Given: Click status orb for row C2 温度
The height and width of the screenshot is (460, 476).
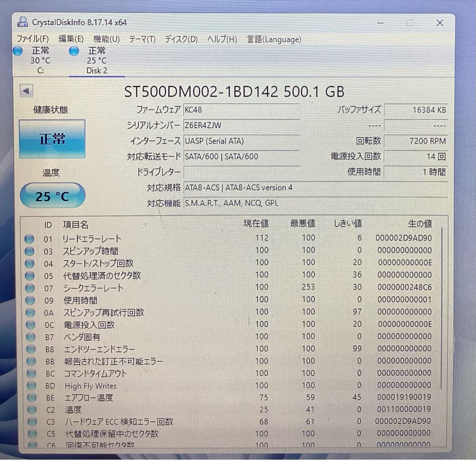Looking at the screenshot, I should (x=32, y=410).
